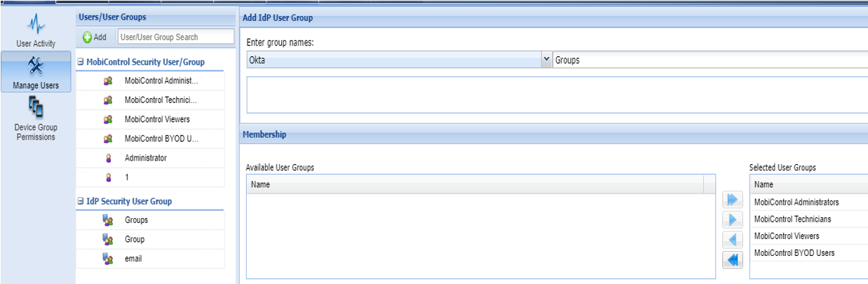Open the Okta identity provider dropdown

(x=547, y=60)
